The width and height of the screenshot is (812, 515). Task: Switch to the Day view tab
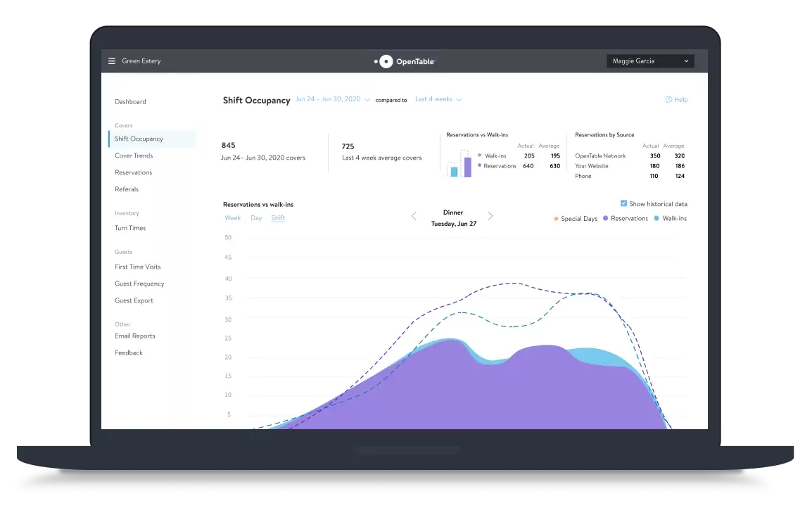click(256, 218)
